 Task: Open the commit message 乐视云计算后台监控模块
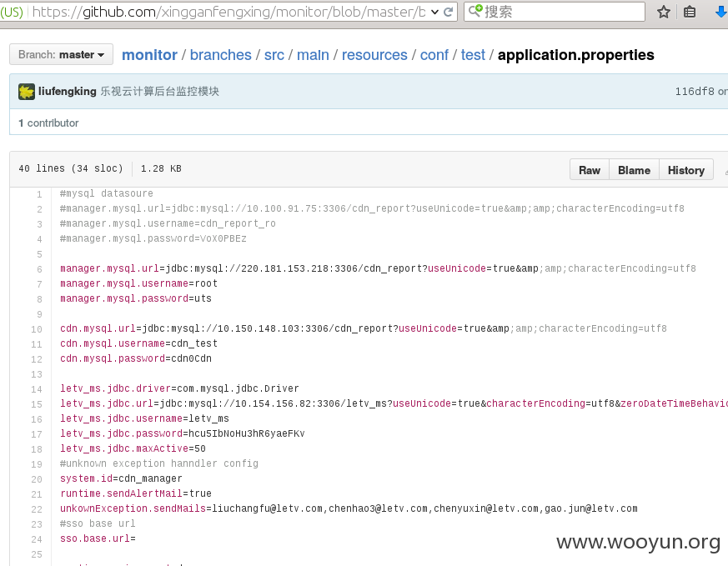tap(160, 92)
